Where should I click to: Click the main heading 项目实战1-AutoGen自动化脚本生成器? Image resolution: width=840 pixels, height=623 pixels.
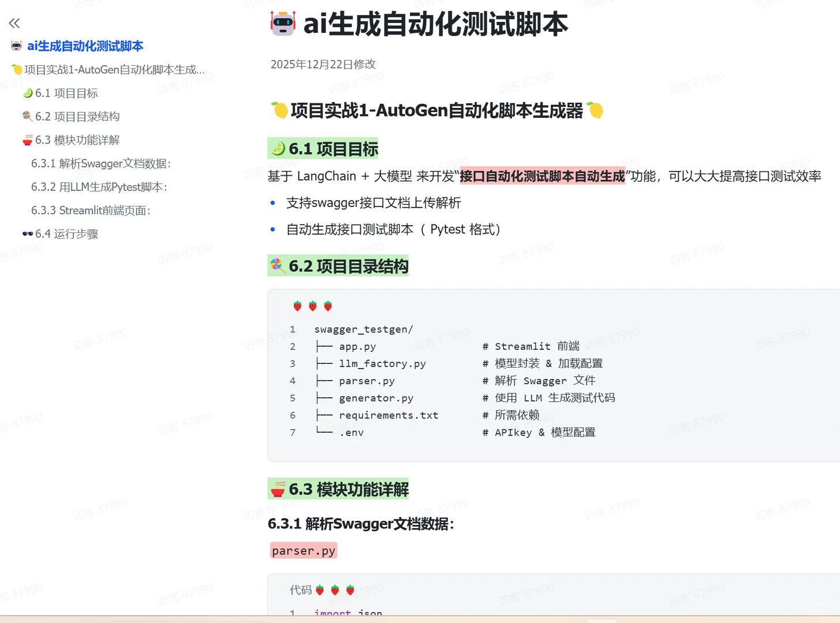(437, 111)
